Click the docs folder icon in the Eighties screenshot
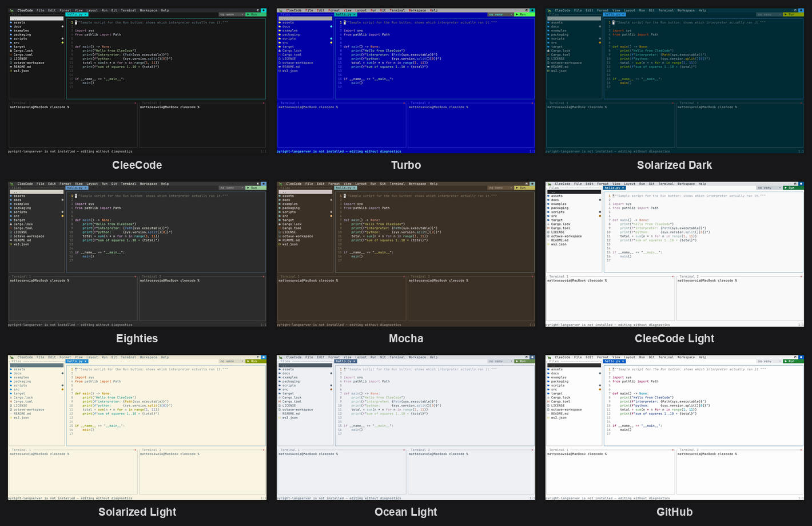Viewport: 812px width, 526px height. pyautogui.click(x=11, y=200)
